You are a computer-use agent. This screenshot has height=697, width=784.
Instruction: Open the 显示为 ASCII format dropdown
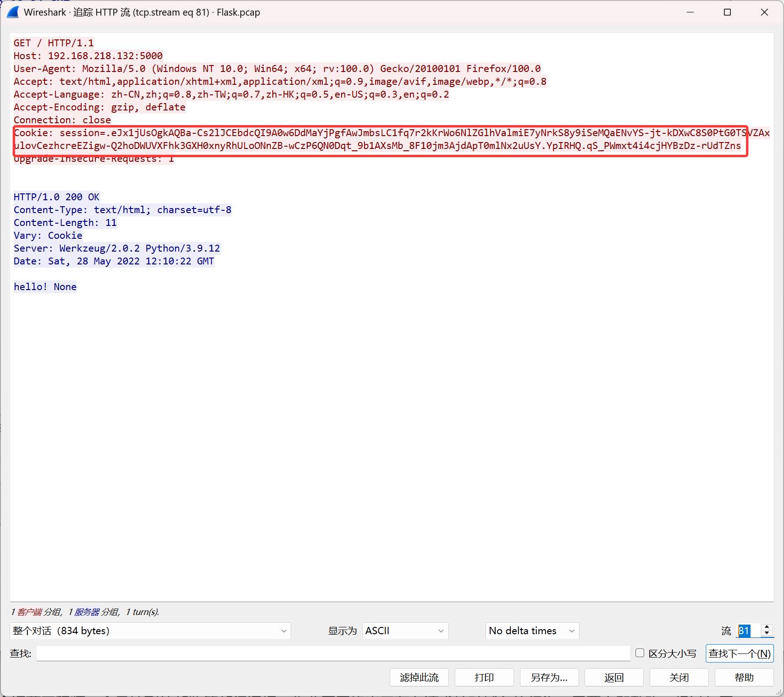(405, 631)
